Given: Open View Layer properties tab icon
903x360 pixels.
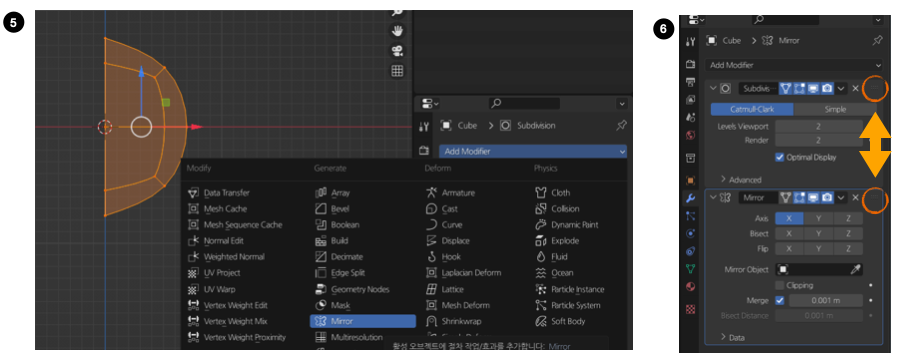Looking at the screenshot, I should pos(691,100).
